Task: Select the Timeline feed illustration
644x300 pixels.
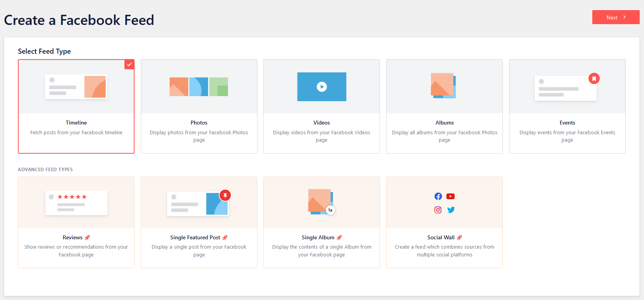Action: click(x=76, y=86)
